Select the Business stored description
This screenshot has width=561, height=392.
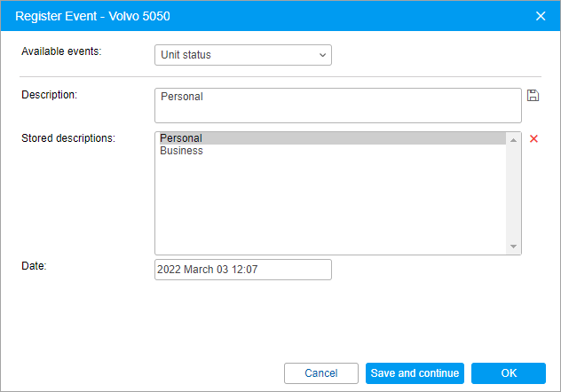[182, 151]
